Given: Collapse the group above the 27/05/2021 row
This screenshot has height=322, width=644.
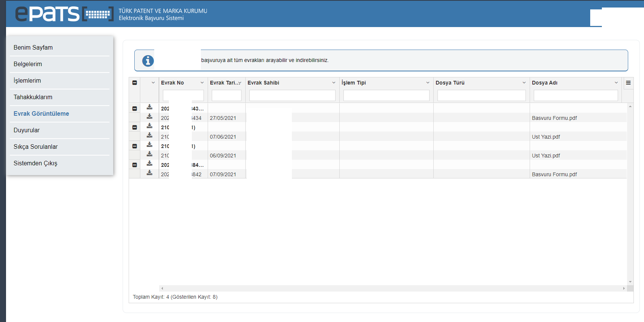Looking at the screenshot, I should click(135, 109).
